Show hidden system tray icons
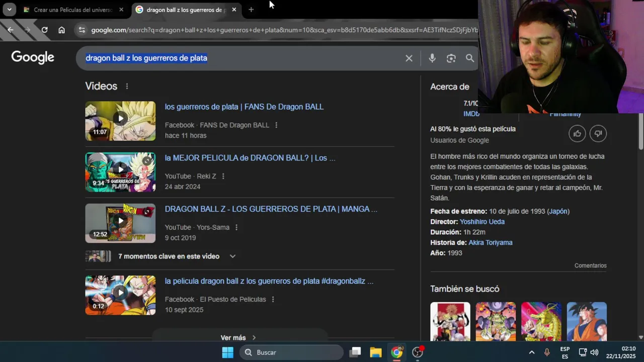This screenshot has height=362, width=644. point(531,352)
